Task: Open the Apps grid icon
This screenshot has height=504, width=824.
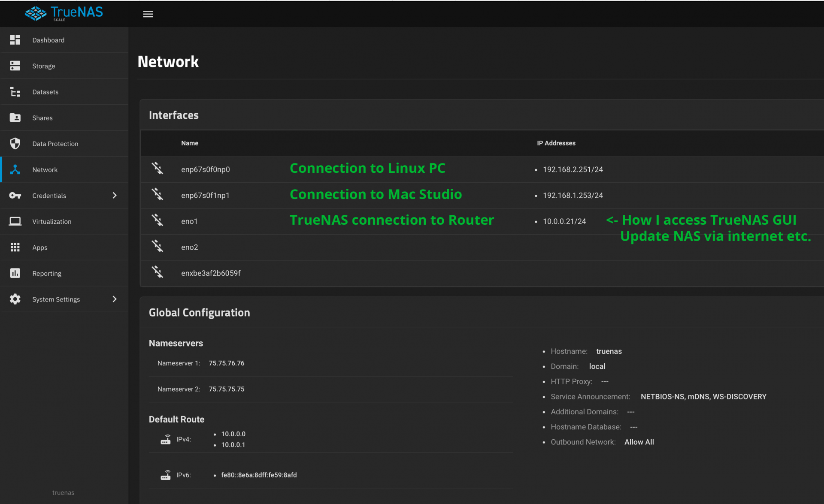Action: [x=15, y=247]
